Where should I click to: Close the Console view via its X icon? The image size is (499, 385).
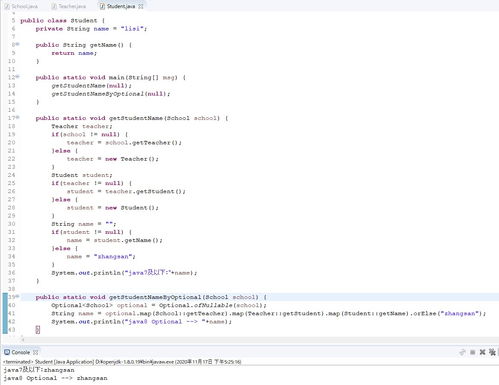tap(35, 352)
